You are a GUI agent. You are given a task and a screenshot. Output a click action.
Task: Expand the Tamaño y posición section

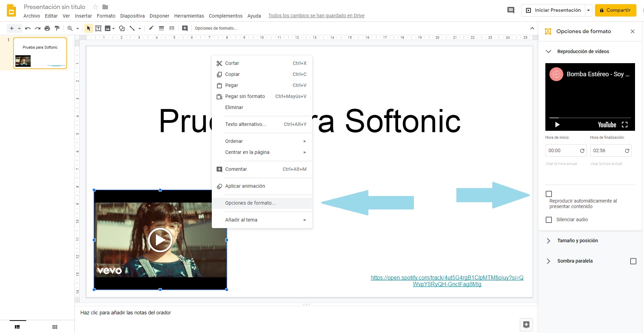tap(548, 241)
